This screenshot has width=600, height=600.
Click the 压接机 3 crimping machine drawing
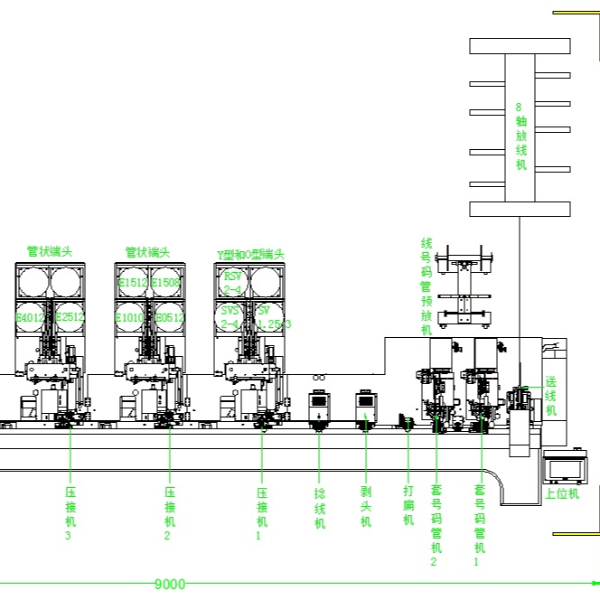50,385
